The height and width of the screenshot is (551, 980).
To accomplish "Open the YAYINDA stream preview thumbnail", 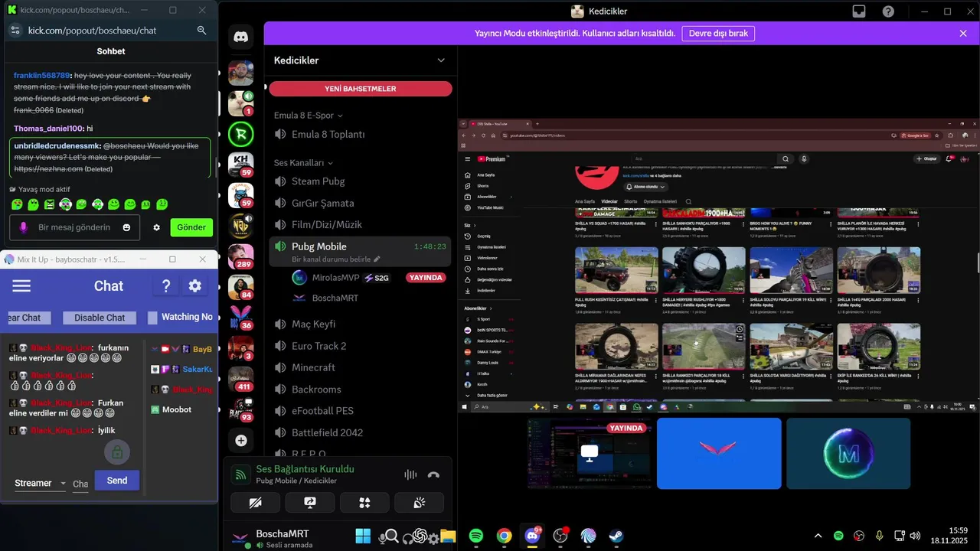I will coord(590,453).
